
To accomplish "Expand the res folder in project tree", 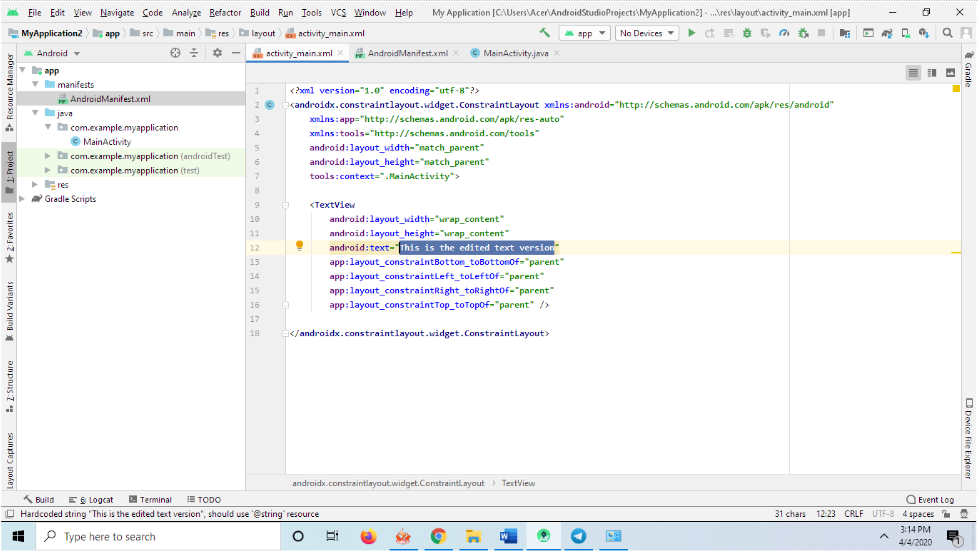I will tap(37, 185).
